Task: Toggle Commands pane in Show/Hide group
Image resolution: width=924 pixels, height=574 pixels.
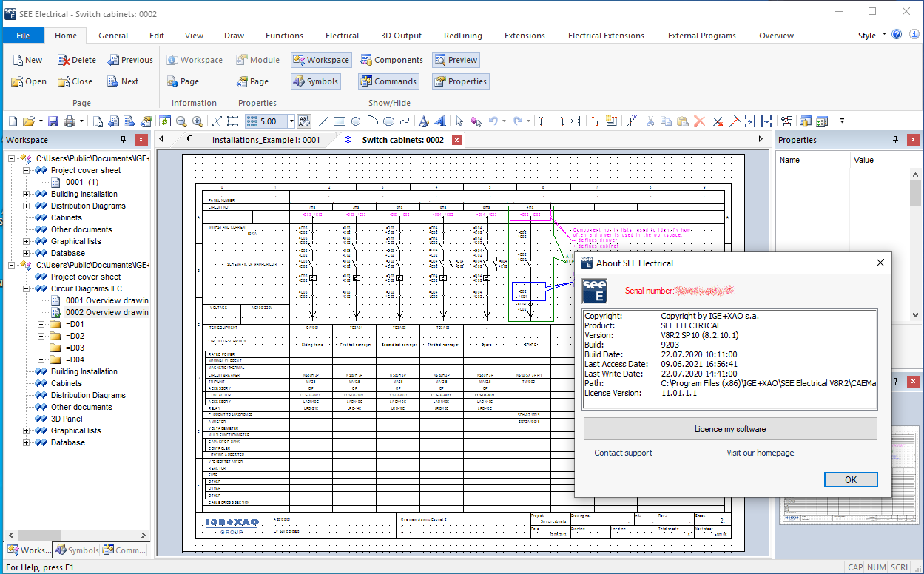Action: click(388, 81)
